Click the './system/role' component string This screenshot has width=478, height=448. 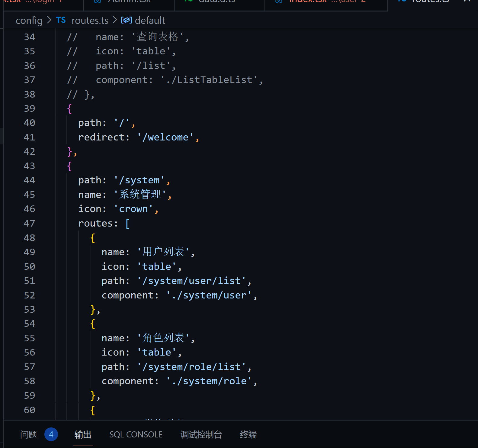(x=209, y=381)
